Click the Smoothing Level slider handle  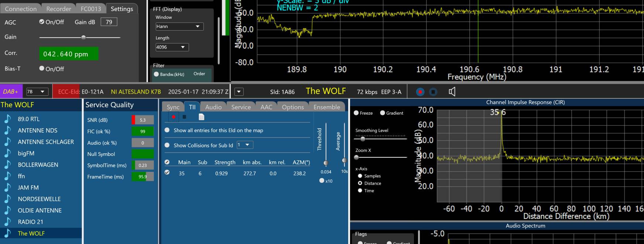[x=363, y=139]
